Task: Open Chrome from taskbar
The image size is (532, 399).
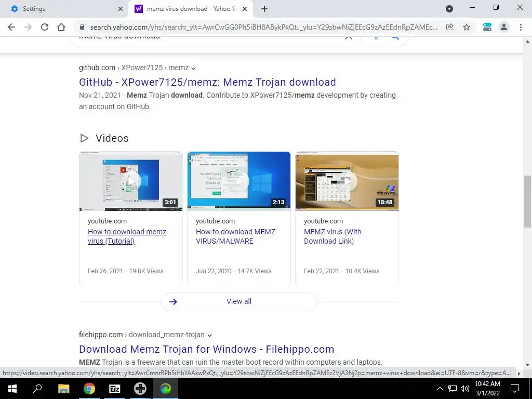Action: [x=89, y=389]
